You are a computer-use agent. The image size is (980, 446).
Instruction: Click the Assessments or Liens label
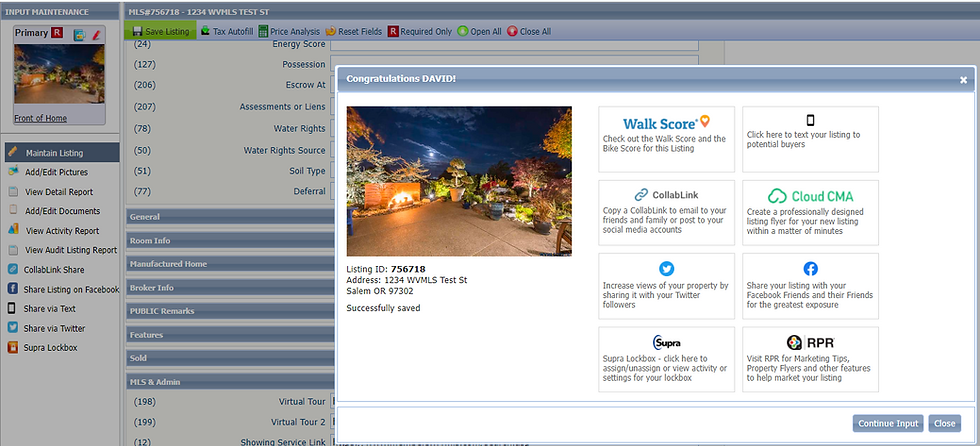(282, 107)
